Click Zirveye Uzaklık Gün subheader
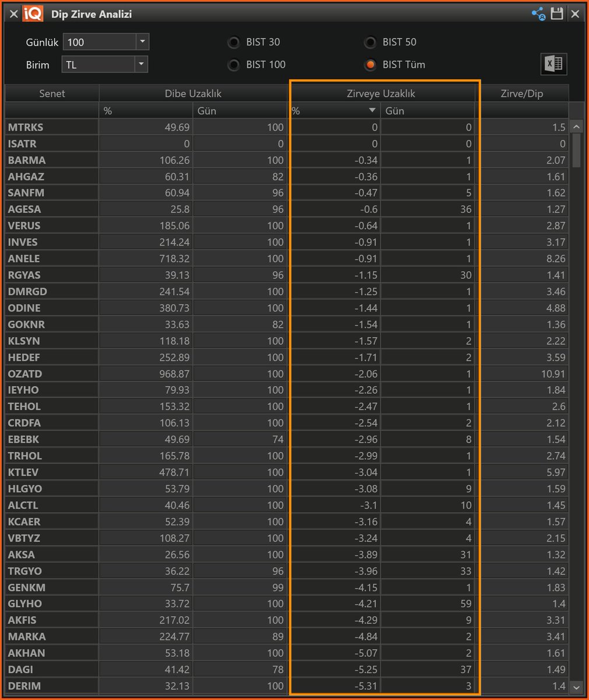589x700 pixels. [x=428, y=111]
